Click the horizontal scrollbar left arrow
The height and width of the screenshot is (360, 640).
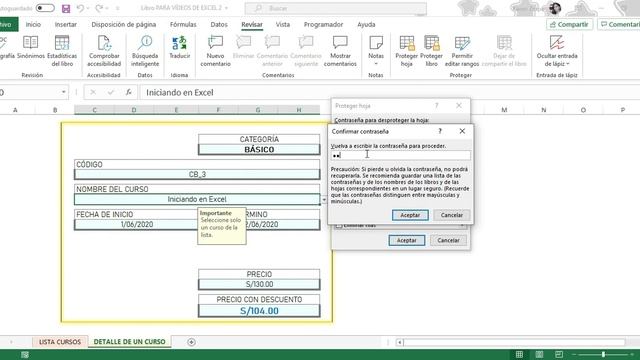tap(400, 342)
